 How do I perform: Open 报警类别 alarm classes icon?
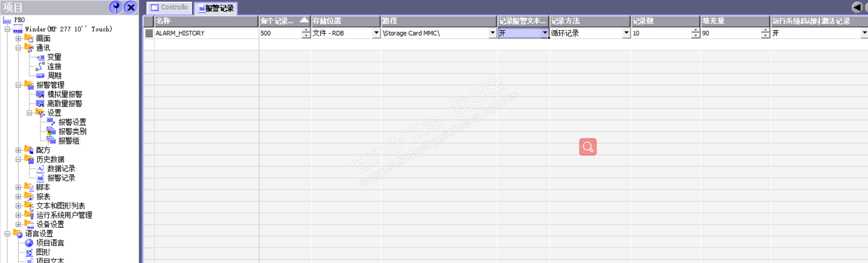(51, 131)
